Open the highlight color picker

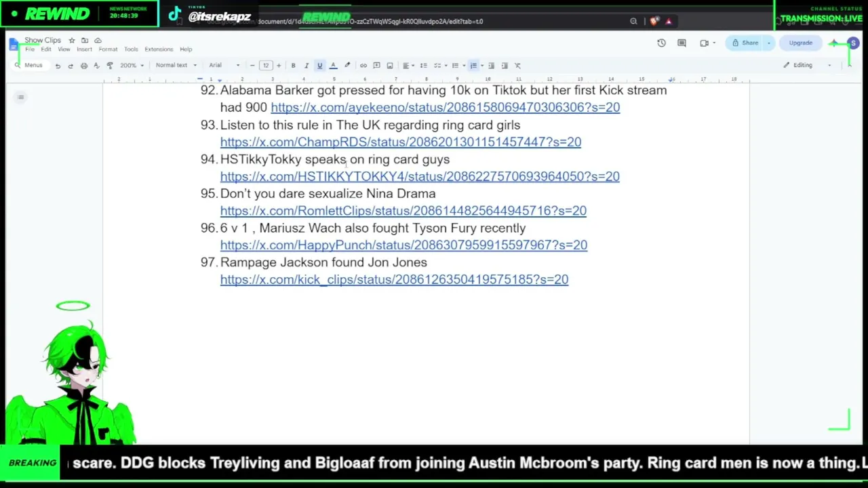click(x=347, y=66)
